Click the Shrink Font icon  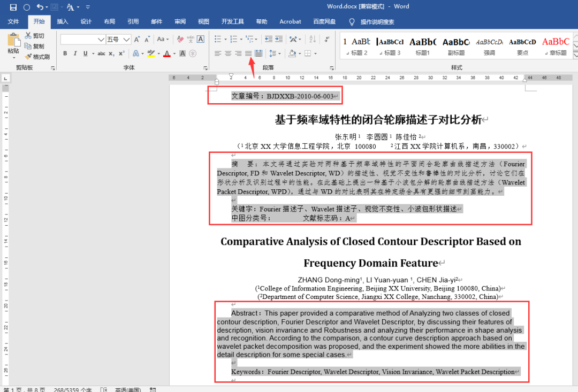[x=147, y=39]
